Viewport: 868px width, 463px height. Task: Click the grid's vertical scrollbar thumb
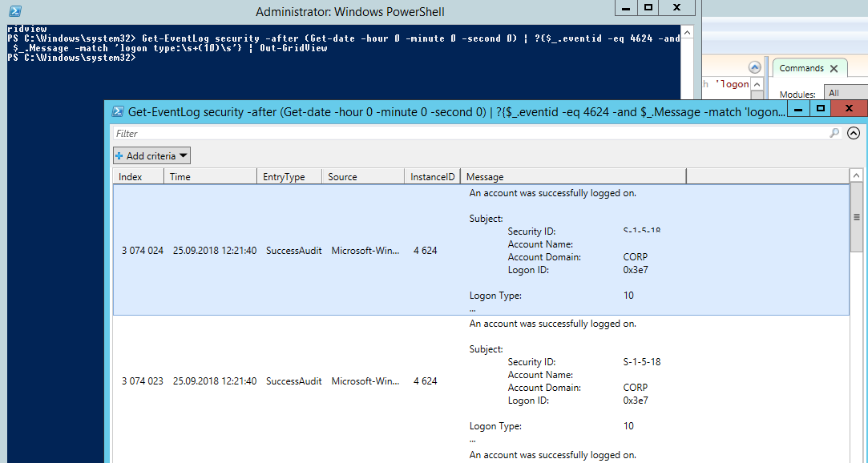pos(857,218)
